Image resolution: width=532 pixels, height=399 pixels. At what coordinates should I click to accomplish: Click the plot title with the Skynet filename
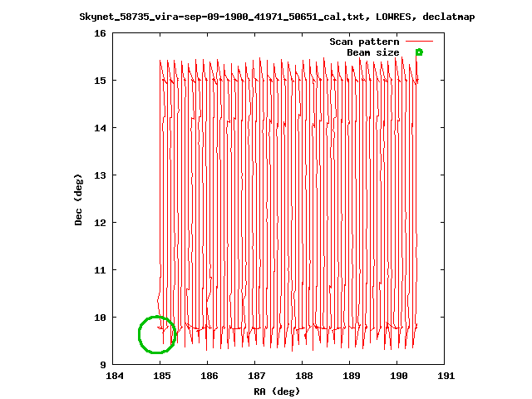pos(277,17)
